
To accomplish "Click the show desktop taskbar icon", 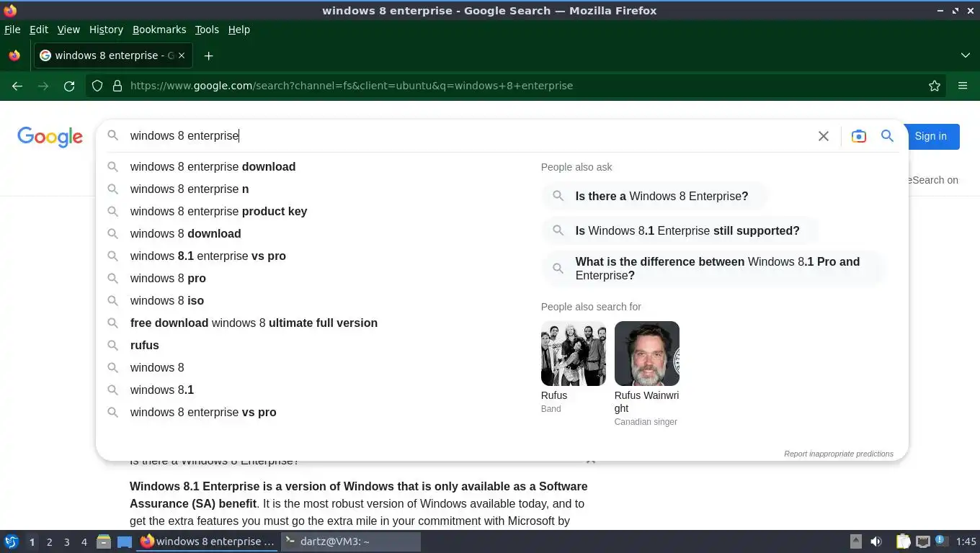I will (x=125, y=541).
